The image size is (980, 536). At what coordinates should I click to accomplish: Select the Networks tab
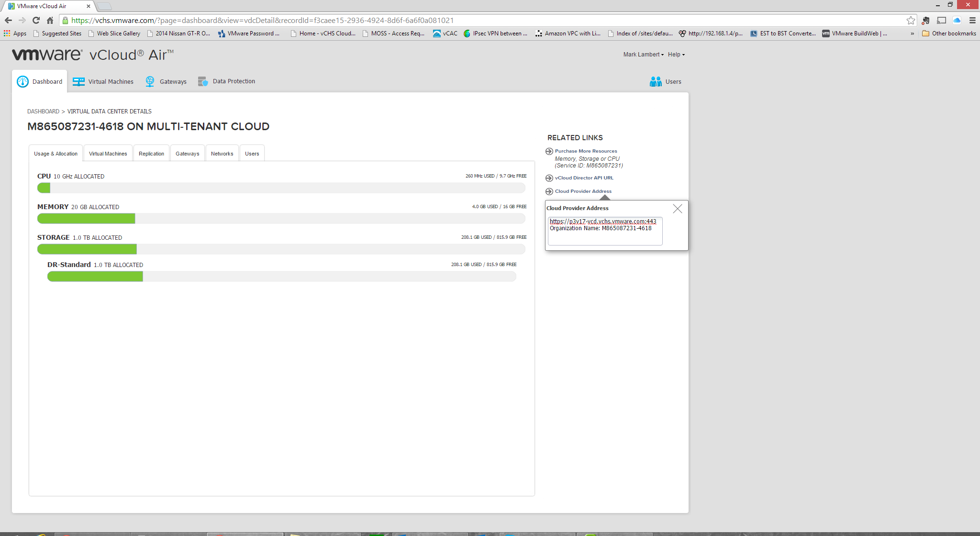(222, 154)
